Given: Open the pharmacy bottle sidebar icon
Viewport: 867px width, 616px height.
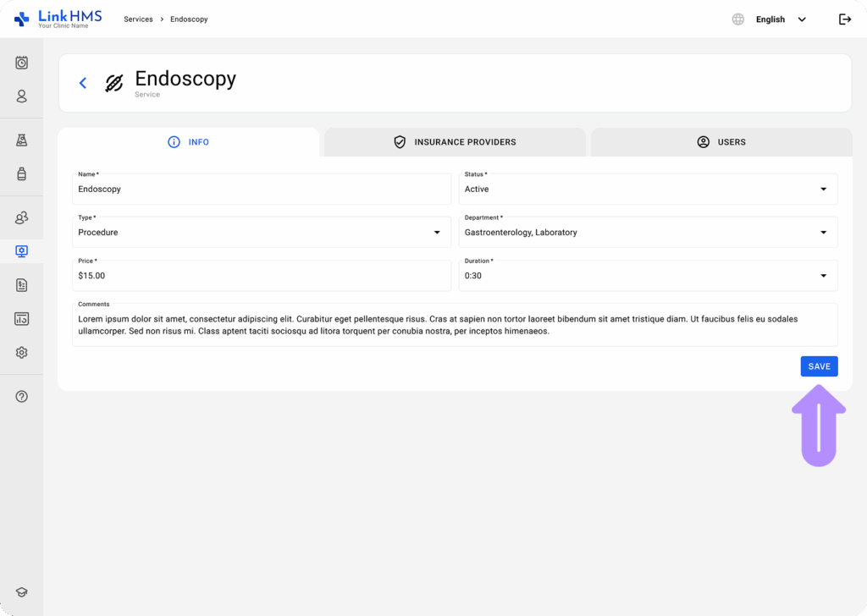Looking at the screenshot, I should click(22, 174).
